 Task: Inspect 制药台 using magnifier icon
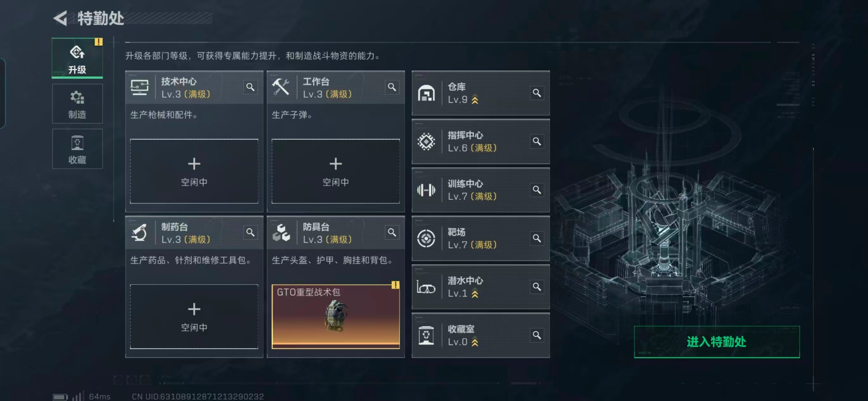(250, 232)
